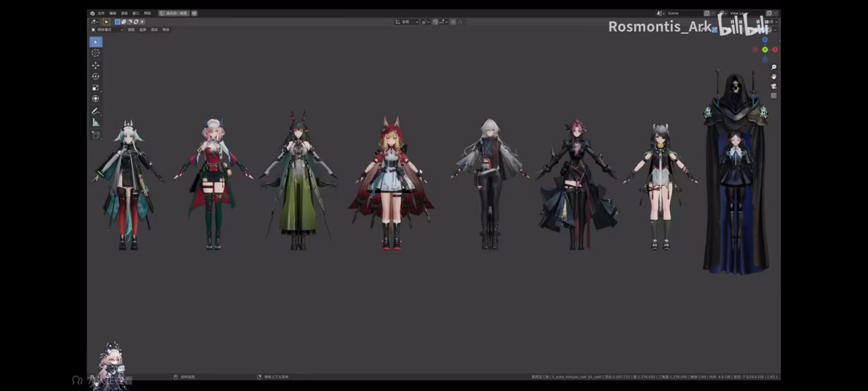
Task: Toggle proportional editing circle icon
Action: point(453,22)
